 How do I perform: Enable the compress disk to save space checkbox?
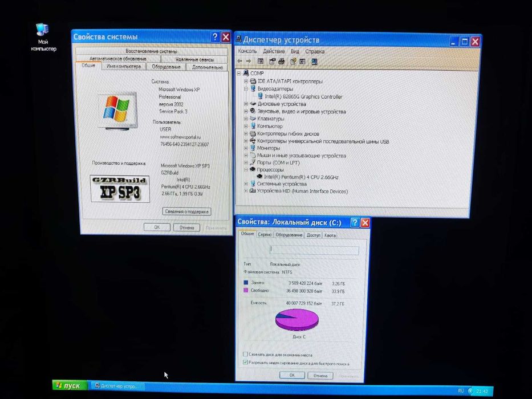(x=245, y=354)
